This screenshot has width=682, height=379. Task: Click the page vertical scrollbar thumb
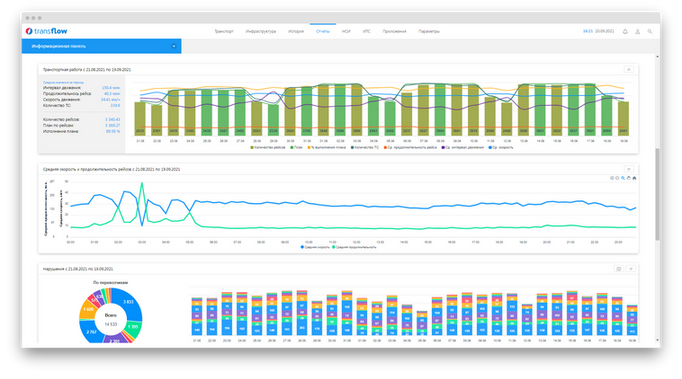pyautogui.click(x=657, y=194)
